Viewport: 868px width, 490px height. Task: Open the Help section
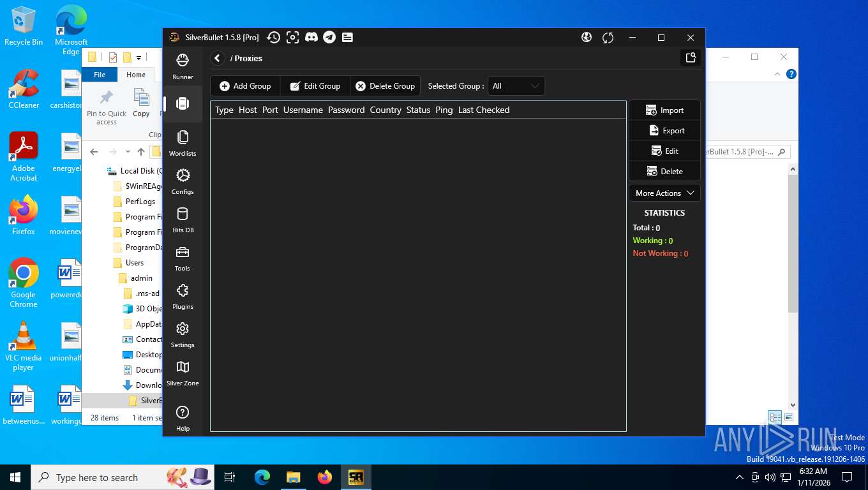(x=183, y=418)
